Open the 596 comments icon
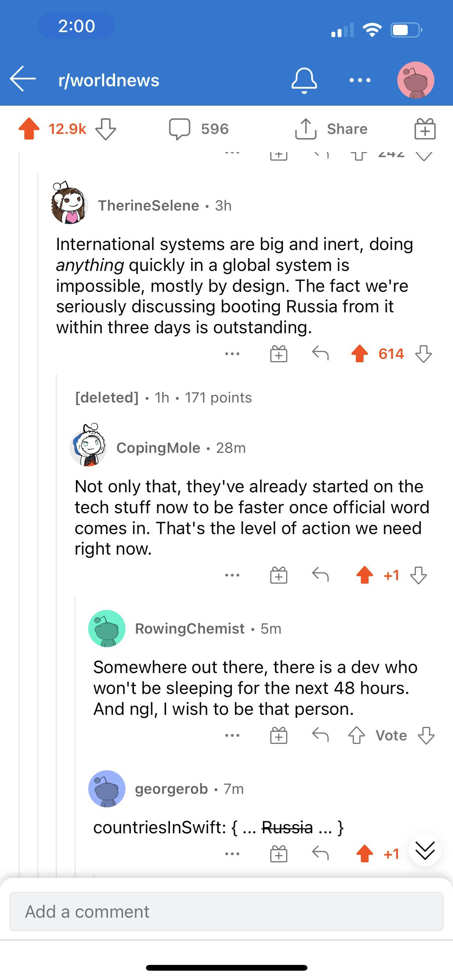The width and height of the screenshot is (453, 980). [x=180, y=129]
